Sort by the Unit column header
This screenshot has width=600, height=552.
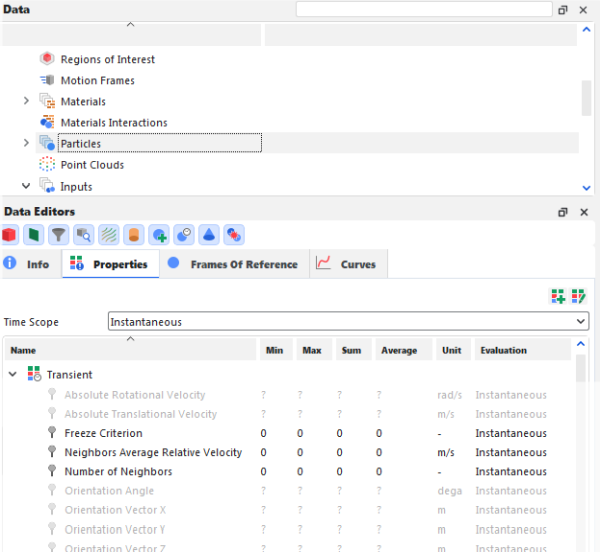(x=453, y=350)
